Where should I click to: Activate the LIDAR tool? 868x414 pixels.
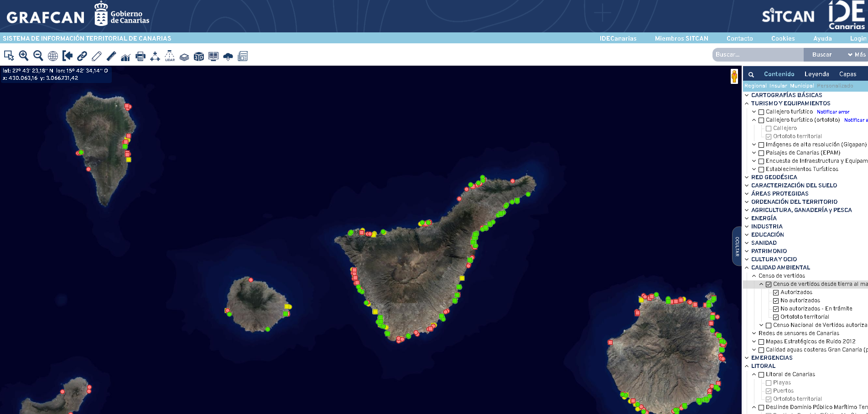(x=170, y=56)
